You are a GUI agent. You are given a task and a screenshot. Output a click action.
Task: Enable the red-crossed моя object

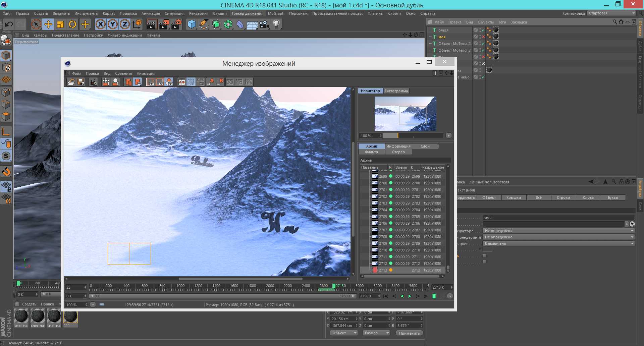pos(483,37)
